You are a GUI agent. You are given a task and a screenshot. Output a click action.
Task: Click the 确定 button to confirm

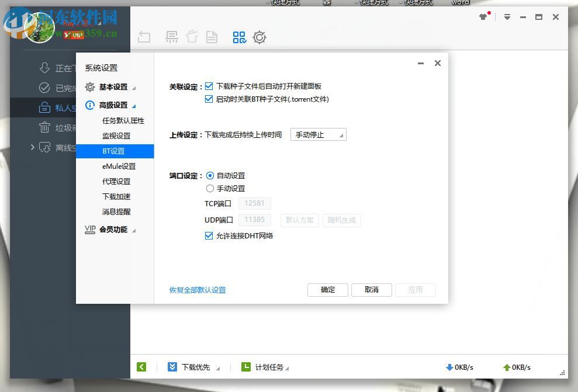click(327, 290)
